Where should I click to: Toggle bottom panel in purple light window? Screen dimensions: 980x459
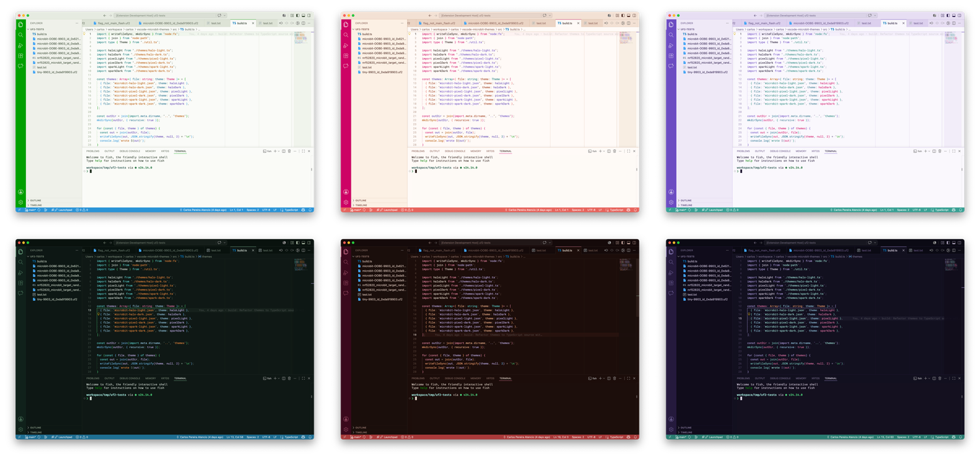(x=954, y=16)
